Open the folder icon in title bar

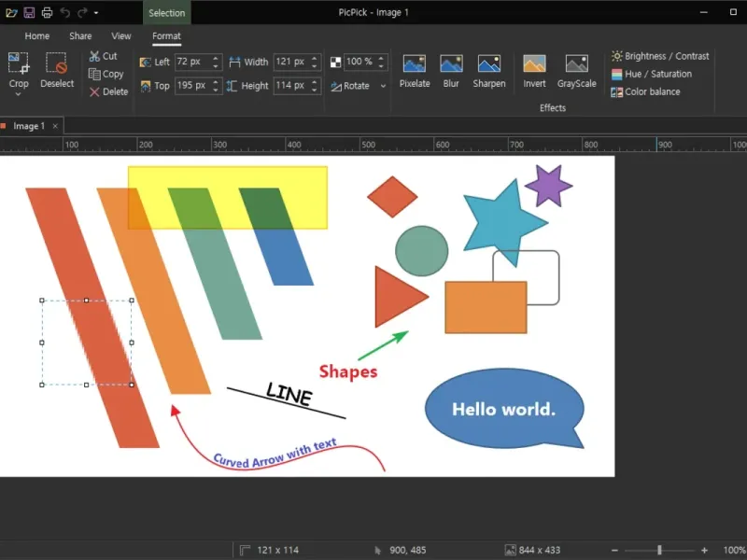[11, 13]
